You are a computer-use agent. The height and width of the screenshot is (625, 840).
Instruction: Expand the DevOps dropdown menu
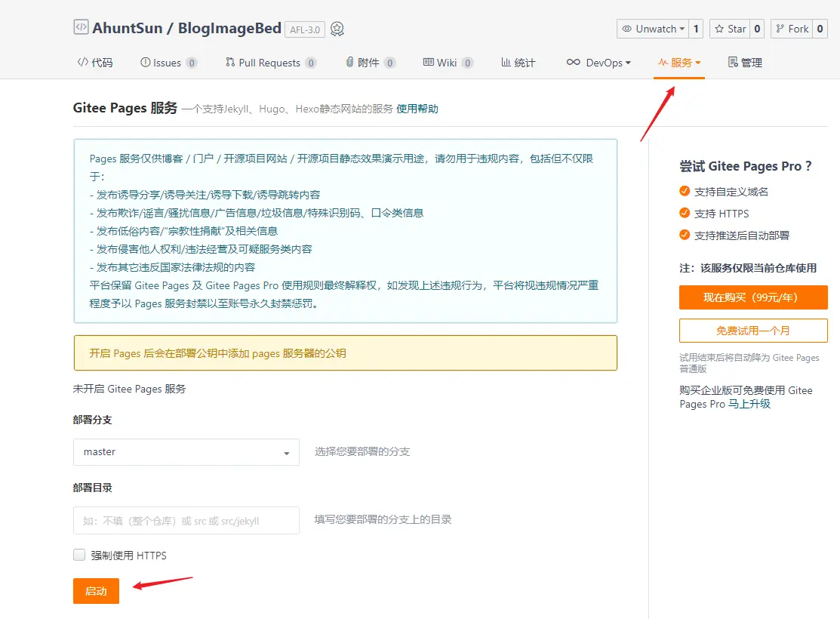pyautogui.click(x=599, y=63)
